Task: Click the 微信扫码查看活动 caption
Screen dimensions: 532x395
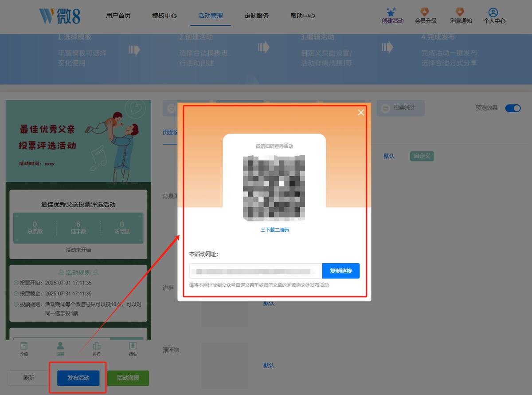Action: (274, 146)
